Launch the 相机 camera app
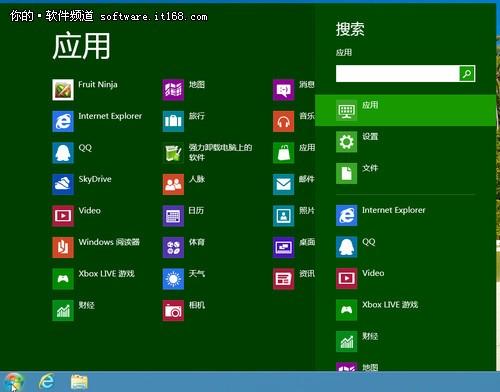 173,310
